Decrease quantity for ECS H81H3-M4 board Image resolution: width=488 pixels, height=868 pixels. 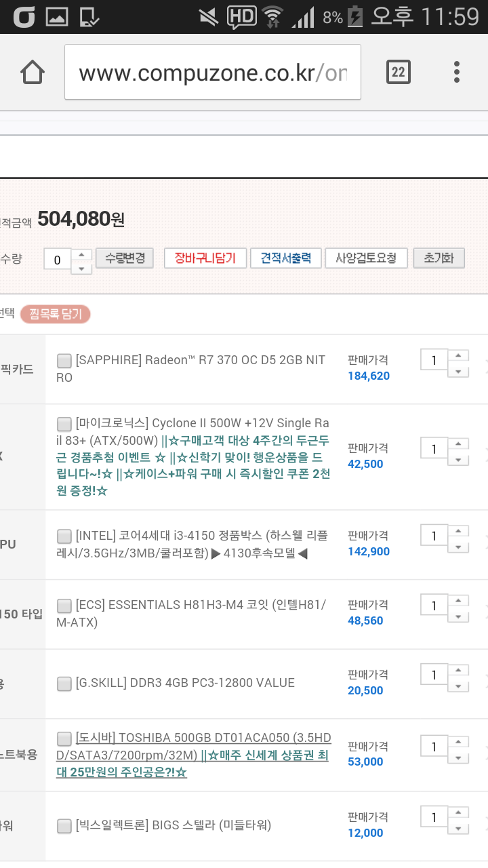coord(459,616)
